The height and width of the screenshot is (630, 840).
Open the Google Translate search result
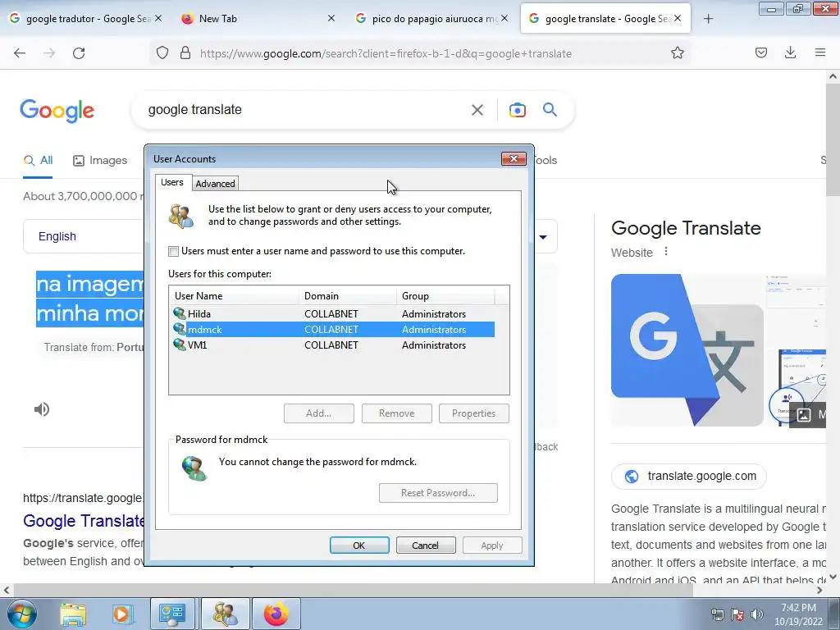(84, 521)
